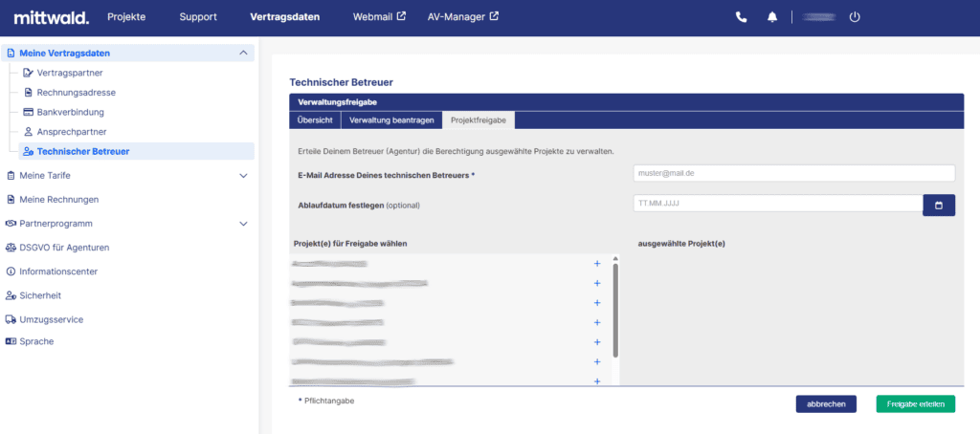Add the first project with plus icon
Image resolution: width=980 pixels, height=434 pixels.
pyautogui.click(x=597, y=264)
